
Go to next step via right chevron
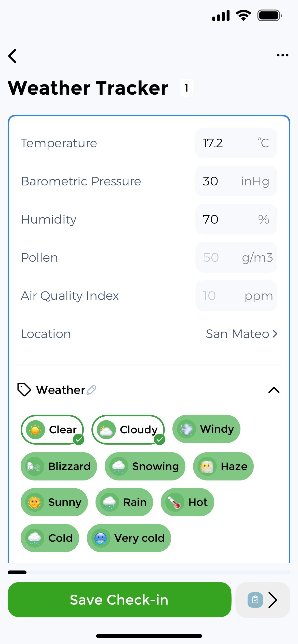pyautogui.click(x=273, y=600)
